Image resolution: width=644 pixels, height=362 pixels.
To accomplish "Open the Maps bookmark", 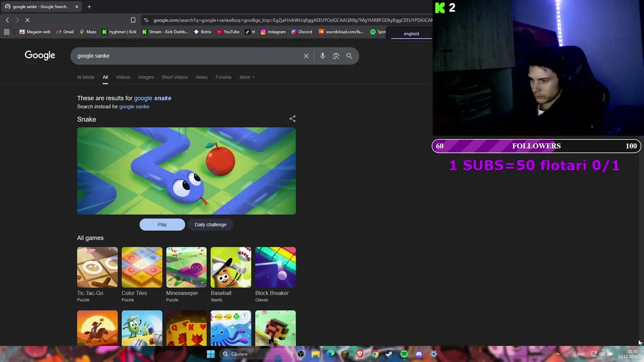I will [x=88, y=32].
